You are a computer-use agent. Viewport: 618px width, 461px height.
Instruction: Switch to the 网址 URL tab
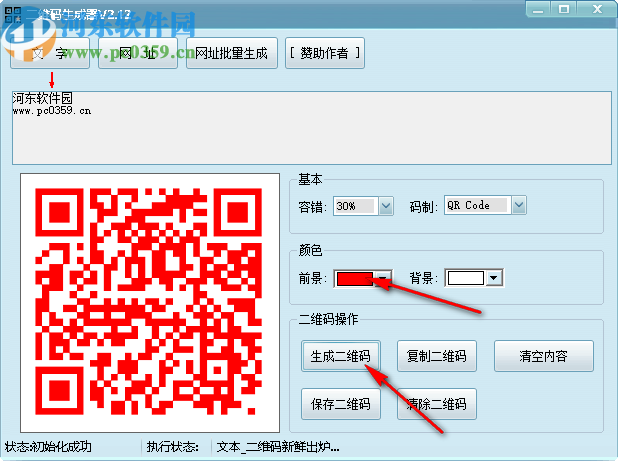click(x=138, y=53)
